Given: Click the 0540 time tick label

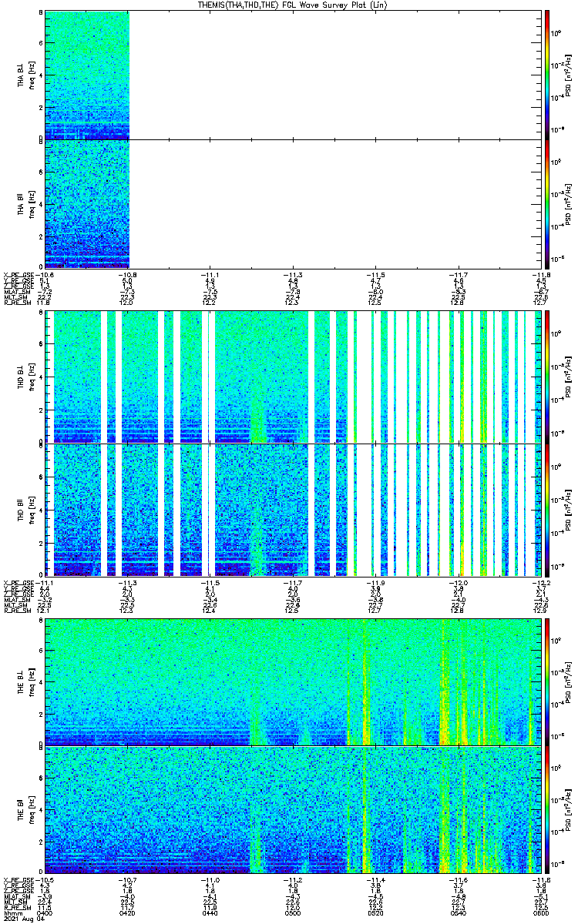Looking at the screenshot, I should [x=458, y=912].
